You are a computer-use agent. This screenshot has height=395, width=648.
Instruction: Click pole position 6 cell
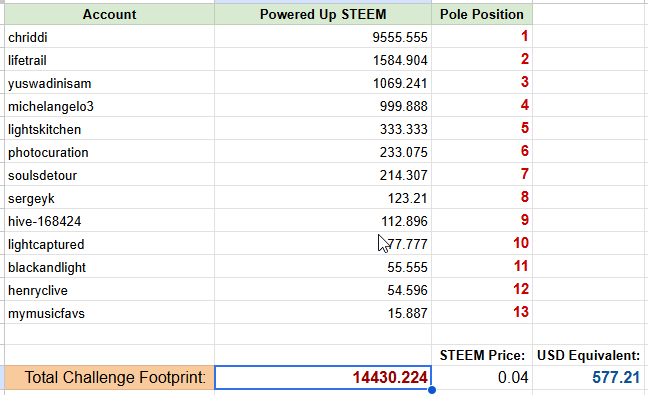(482, 152)
